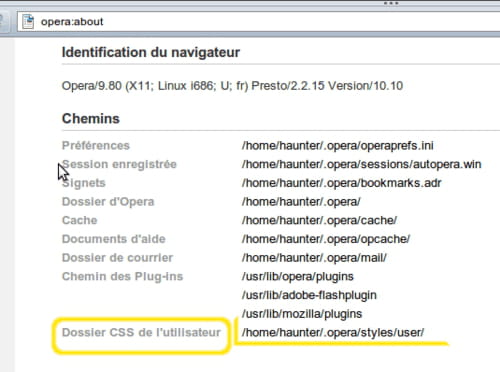This screenshot has width=500, height=372.
Task: Click the Préférences label
Action: click(96, 146)
